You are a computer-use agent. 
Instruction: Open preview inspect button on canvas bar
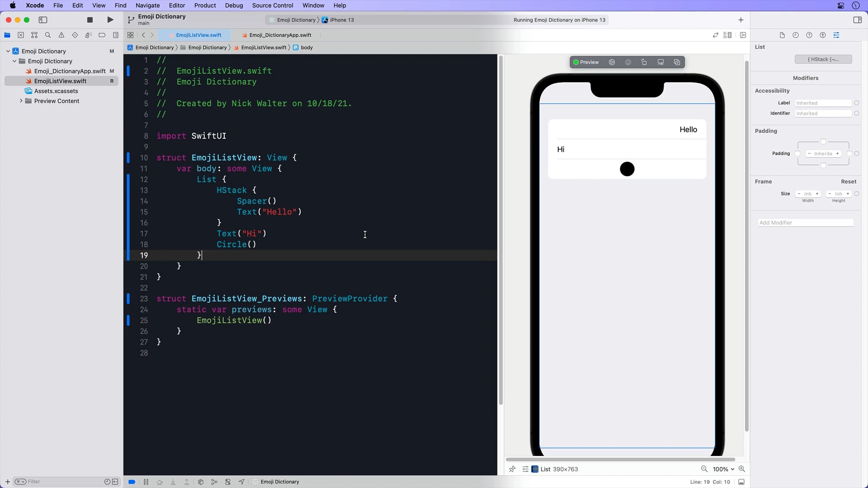point(628,62)
